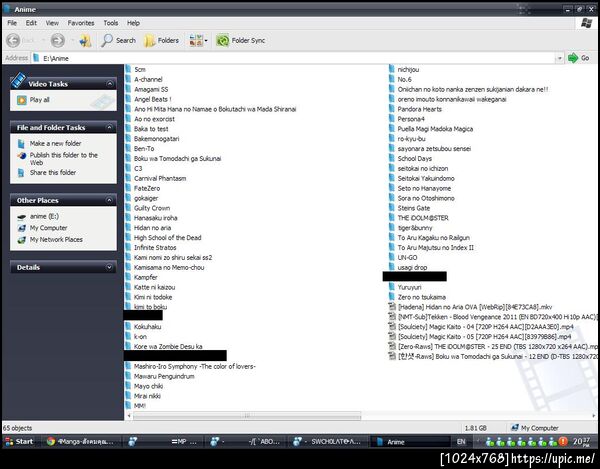Open the Favorites menu
This screenshot has height=469, width=600.
coord(81,23)
